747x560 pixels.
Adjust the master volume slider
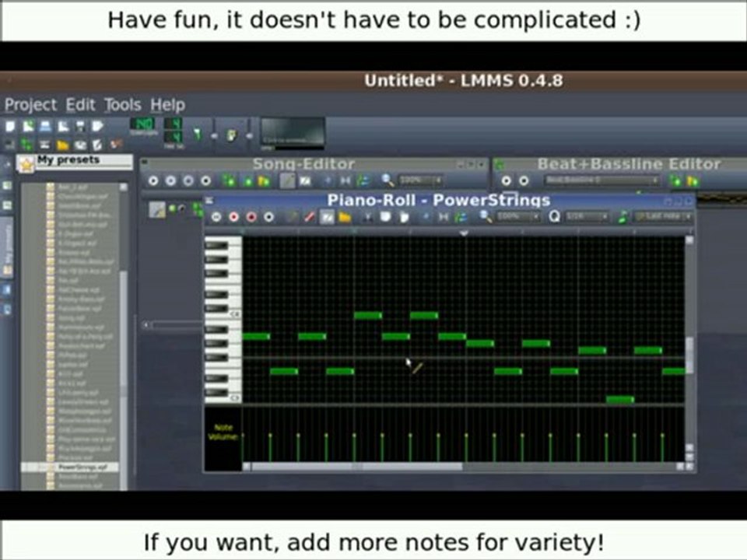tap(213, 135)
